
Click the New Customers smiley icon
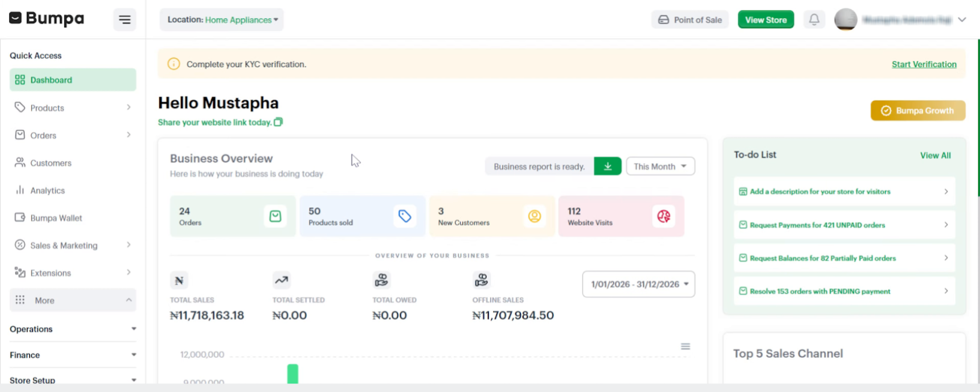coord(534,216)
